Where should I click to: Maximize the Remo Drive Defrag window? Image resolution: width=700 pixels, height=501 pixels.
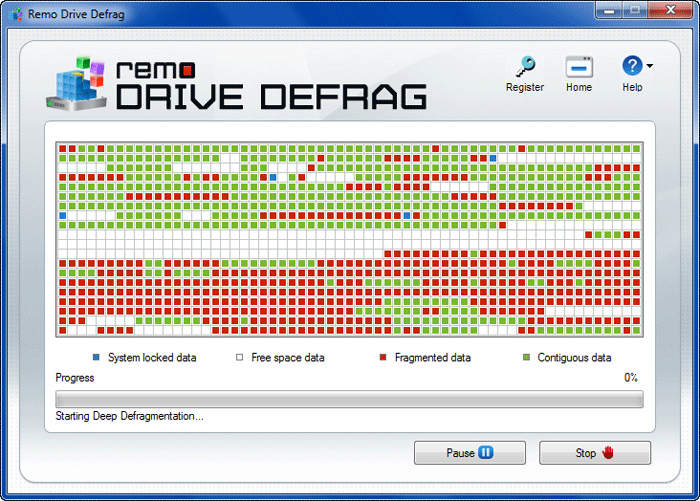click(634, 10)
